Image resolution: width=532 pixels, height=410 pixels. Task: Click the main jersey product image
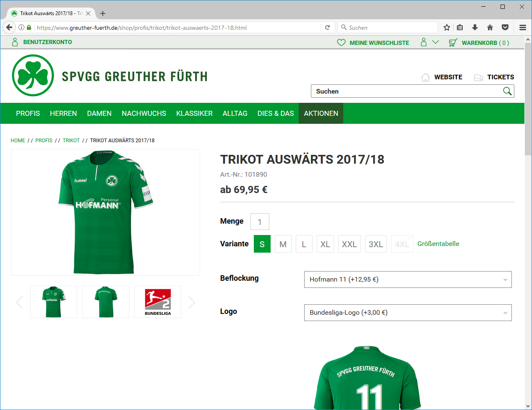pos(106,212)
